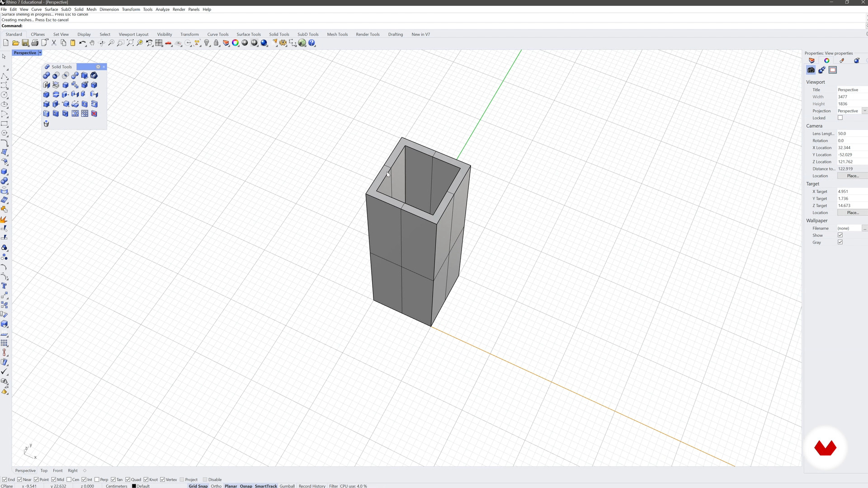Open the Perspective viewport title dropdown arrow
This screenshot has width=868, height=488.
click(x=40, y=53)
